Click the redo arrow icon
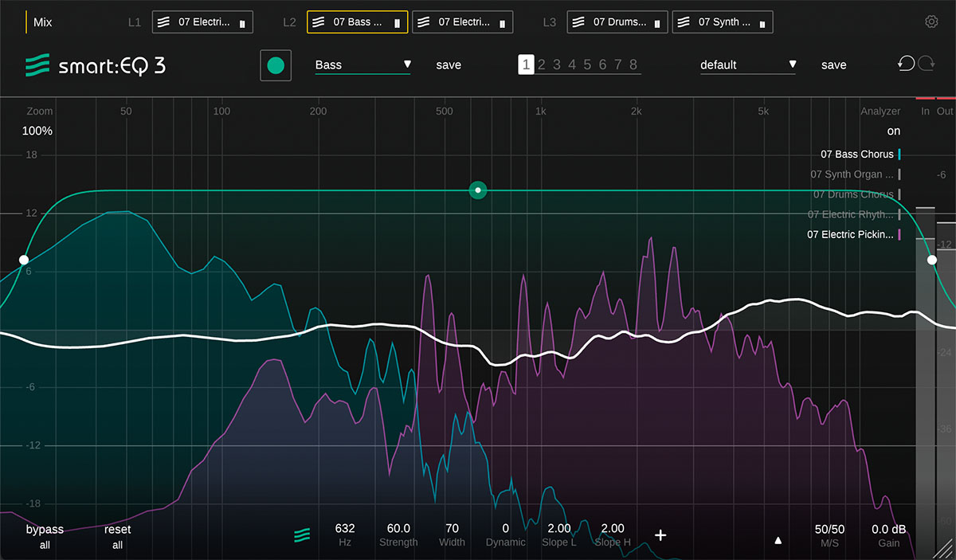The height and width of the screenshot is (560, 956). [926, 64]
